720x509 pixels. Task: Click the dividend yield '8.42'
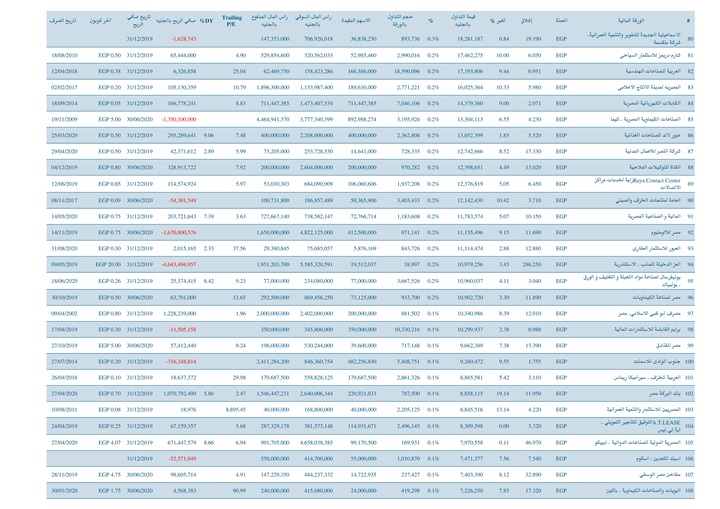tap(209, 281)
